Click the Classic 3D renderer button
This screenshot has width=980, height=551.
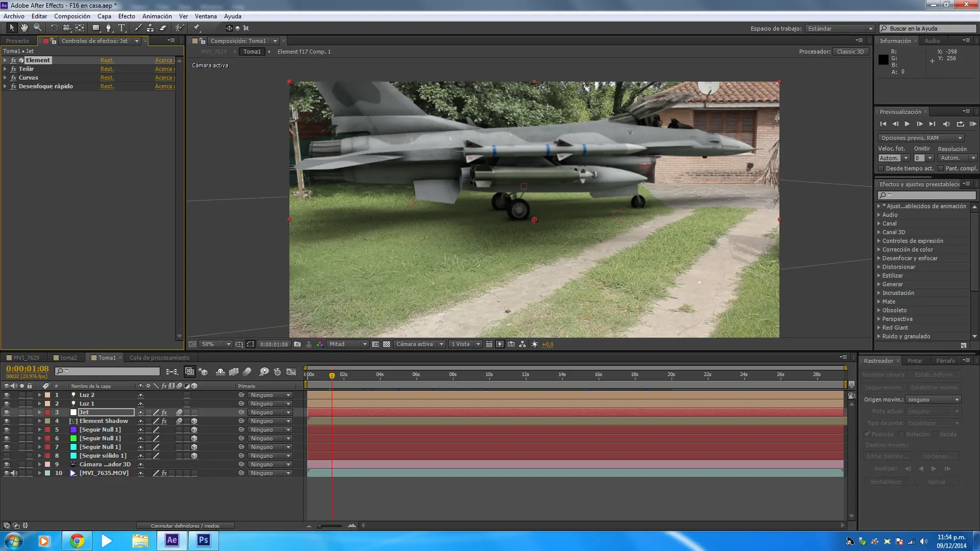point(850,52)
